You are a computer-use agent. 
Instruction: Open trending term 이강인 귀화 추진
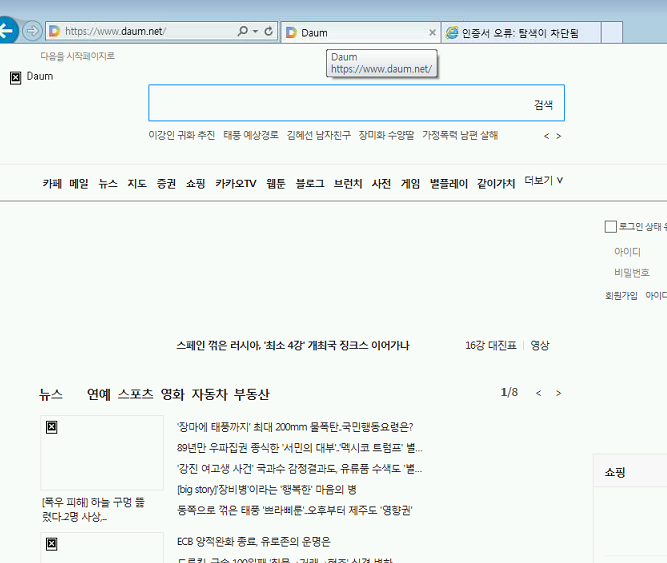pyautogui.click(x=182, y=135)
